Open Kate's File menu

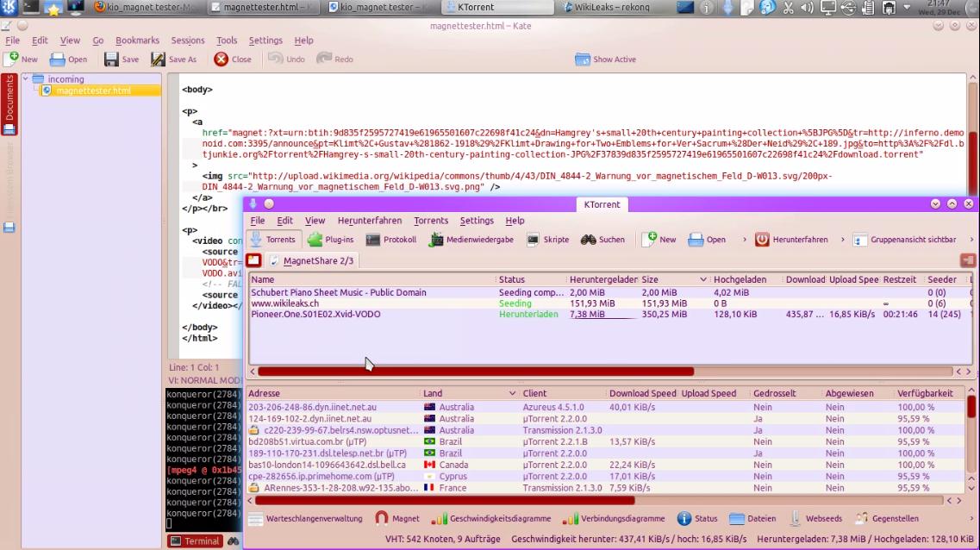tap(13, 40)
